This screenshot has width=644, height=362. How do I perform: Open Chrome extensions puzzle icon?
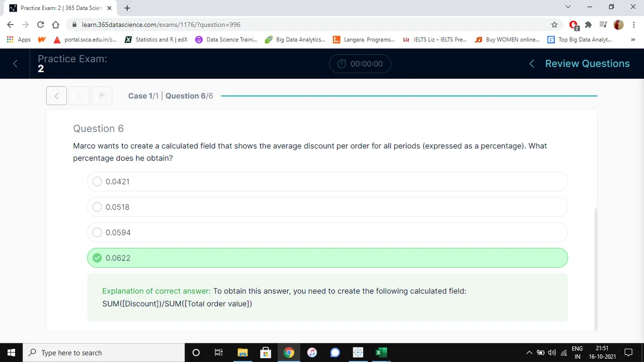click(x=588, y=25)
